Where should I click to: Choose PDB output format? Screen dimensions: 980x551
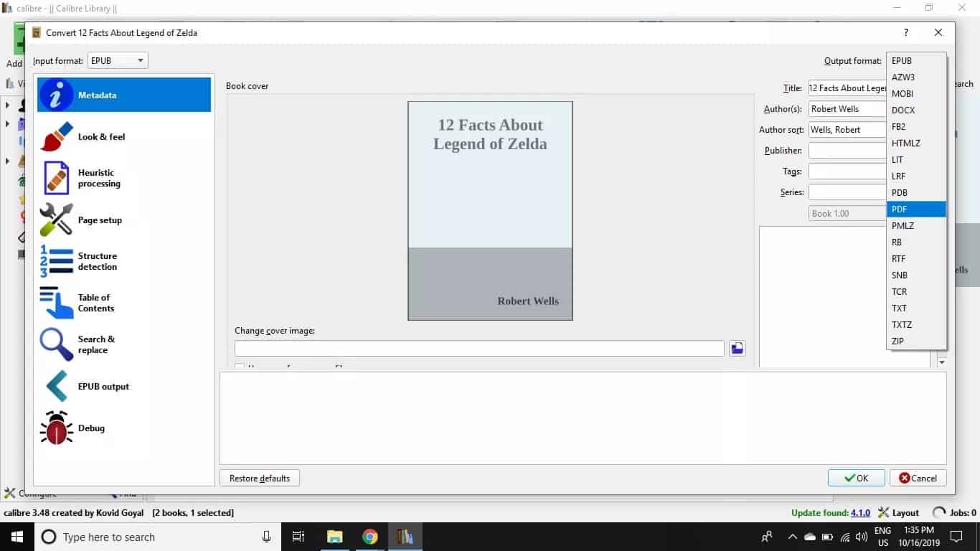pyautogui.click(x=916, y=193)
